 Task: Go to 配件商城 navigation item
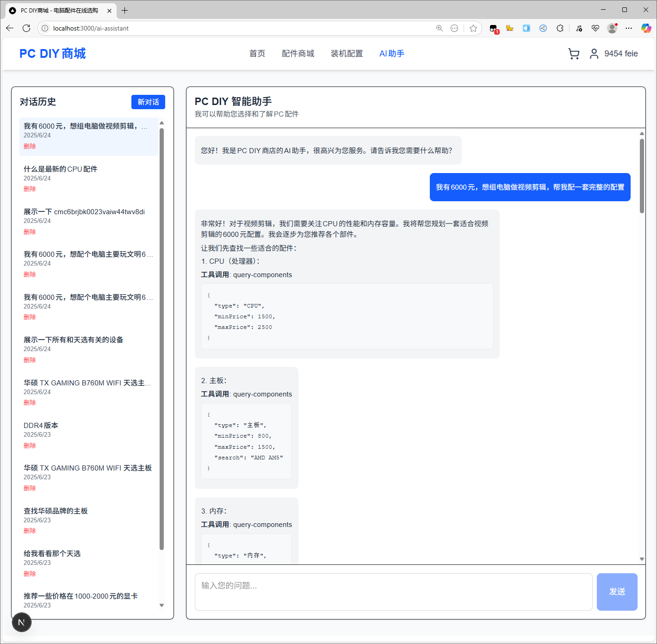pyautogui.click(x=298, y=54)
